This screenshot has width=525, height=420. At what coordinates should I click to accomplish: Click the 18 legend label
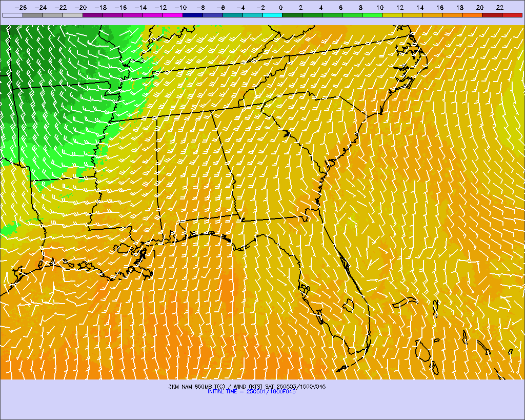coord(460,8)
